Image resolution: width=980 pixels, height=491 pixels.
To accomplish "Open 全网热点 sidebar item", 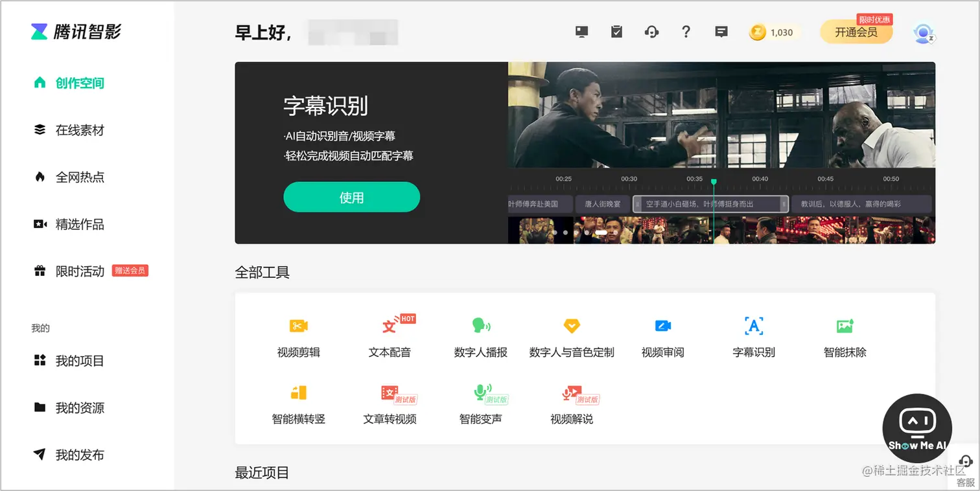I will click(x=69, y=177).
